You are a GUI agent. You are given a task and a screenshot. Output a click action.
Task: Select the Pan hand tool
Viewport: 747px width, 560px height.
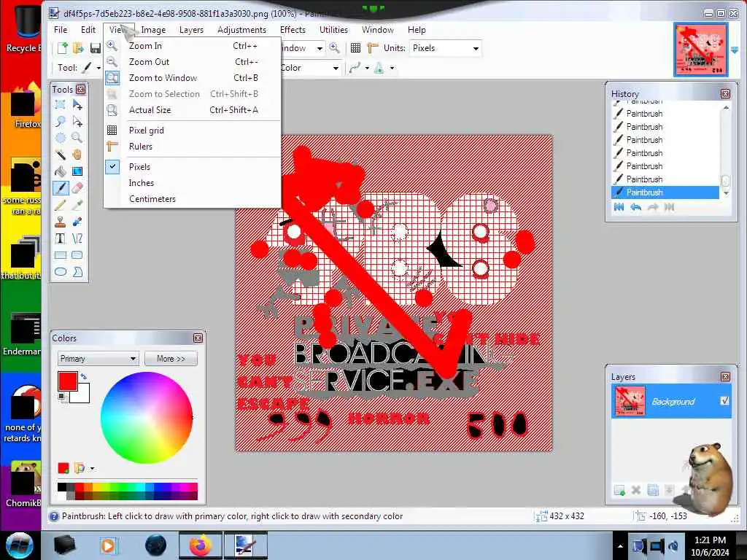77,155
